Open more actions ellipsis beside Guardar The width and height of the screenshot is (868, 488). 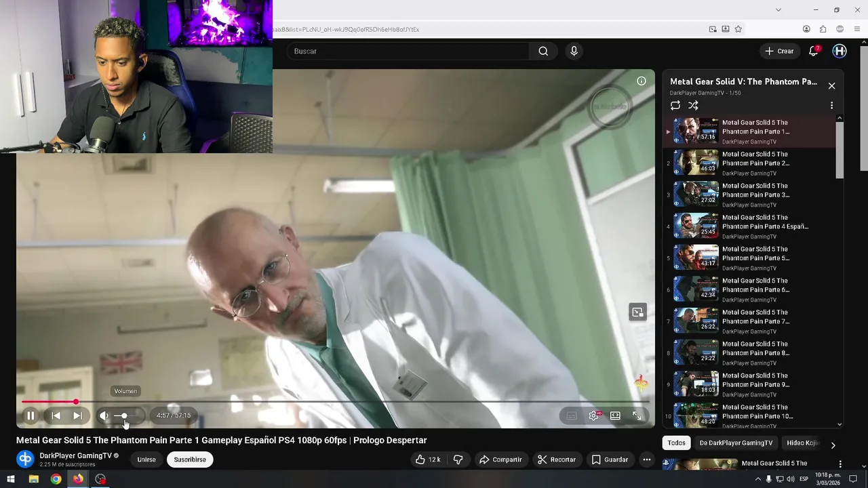(x=647, y=460)
